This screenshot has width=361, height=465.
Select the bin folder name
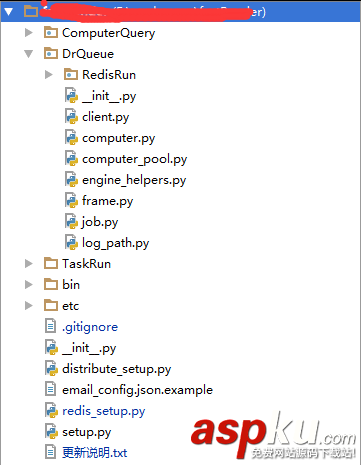tap(71, 285)
